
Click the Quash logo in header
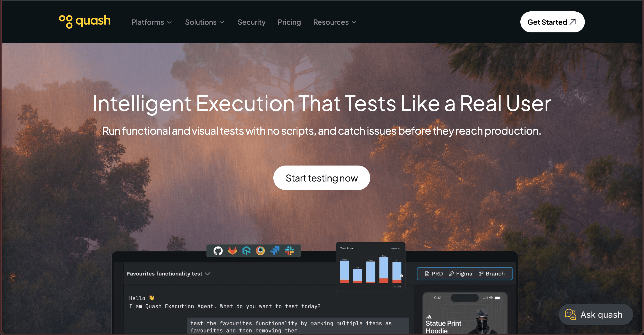pyautogui.click(x=85, y=21)
